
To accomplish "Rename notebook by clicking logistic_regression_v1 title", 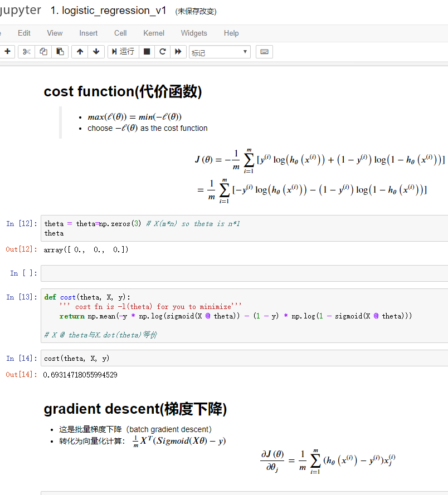I will 108,11.
